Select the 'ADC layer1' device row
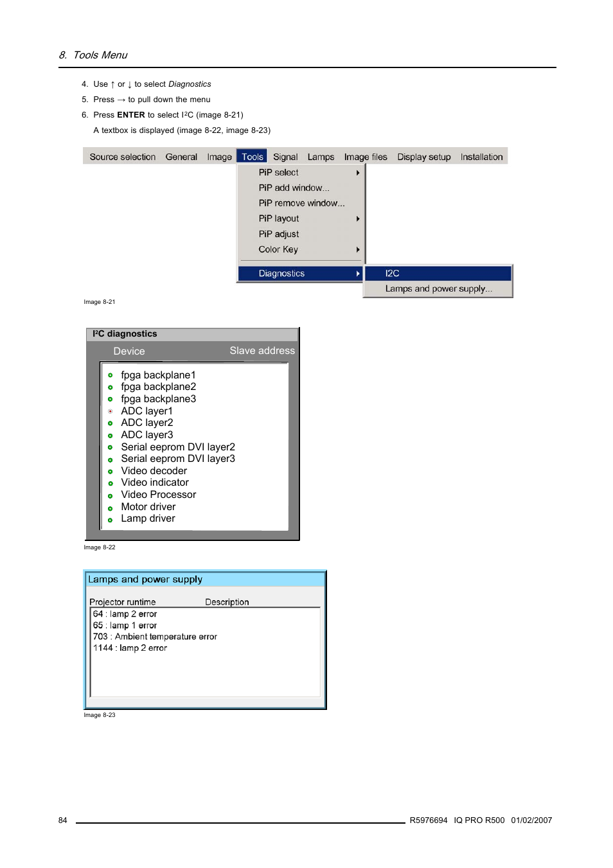Viewport: 613px width, 868px height. coord(147,411)
